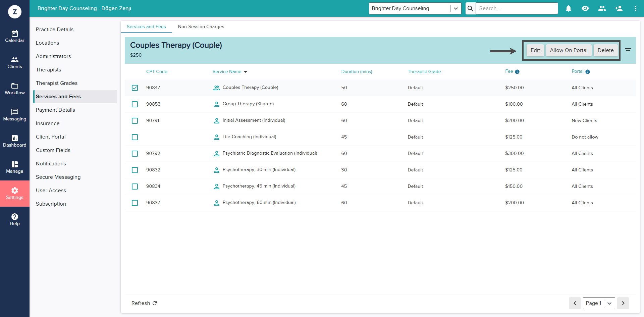The width and height of the screenshot is (644, 317).
Task: Open Payment Details settings
Action: click(55, 110)
